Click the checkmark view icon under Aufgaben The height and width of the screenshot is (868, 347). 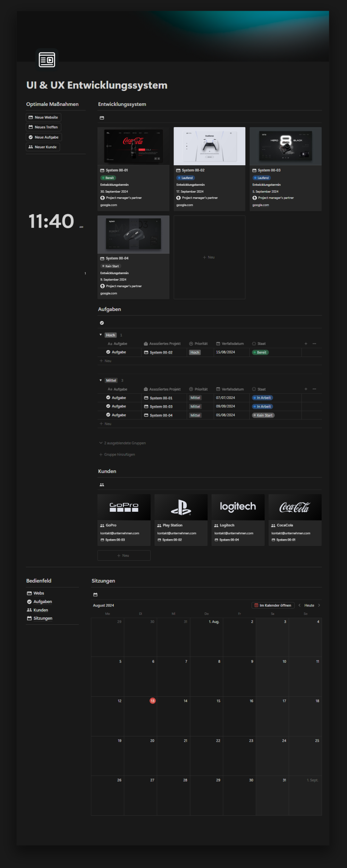pos(102,323)
